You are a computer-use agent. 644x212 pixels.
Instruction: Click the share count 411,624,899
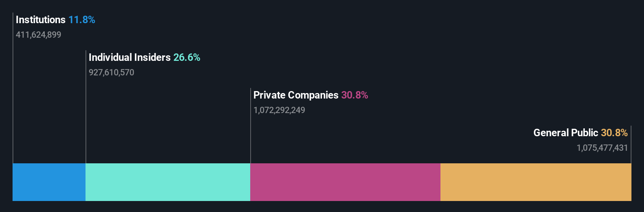[x=38, y=35]
